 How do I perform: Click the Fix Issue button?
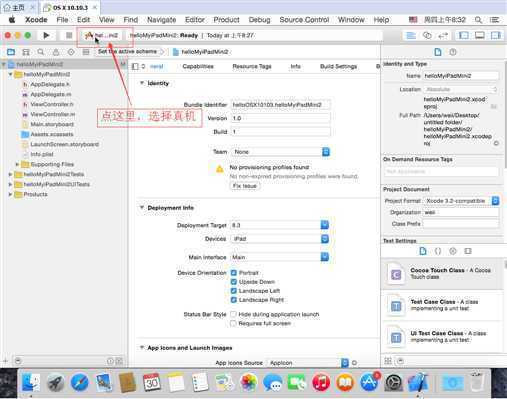pos(244,186)
